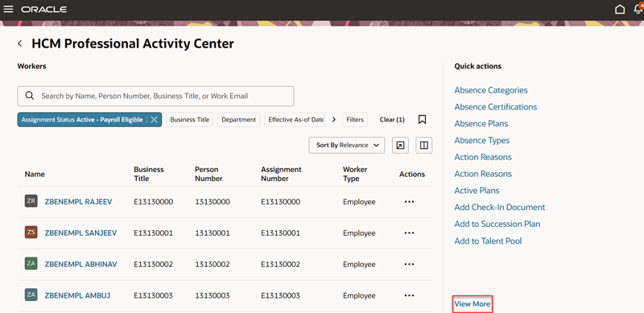Open actions menu for ZBENEMPL AMBUJ
The image size is (644, 313).
click(409, 295)
